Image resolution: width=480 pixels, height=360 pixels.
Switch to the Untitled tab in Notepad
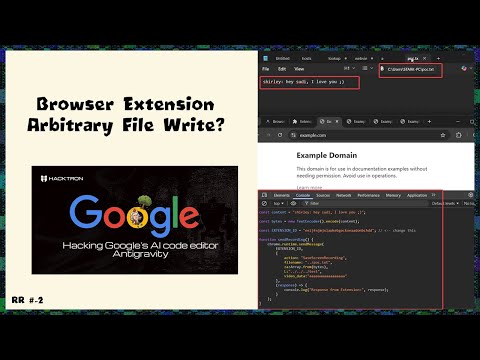click(282, 58)
